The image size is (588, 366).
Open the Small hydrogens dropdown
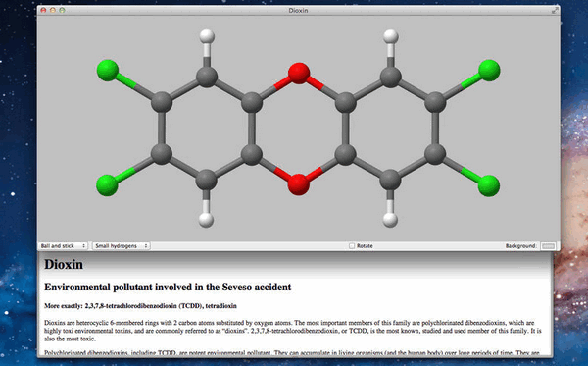click(x=122, y=246)
